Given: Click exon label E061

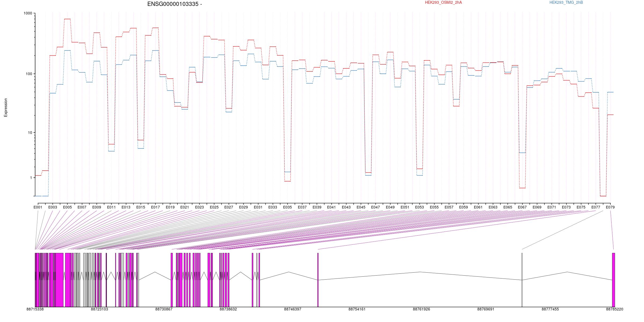Looking at the screenshot, I should pos(478,207).
